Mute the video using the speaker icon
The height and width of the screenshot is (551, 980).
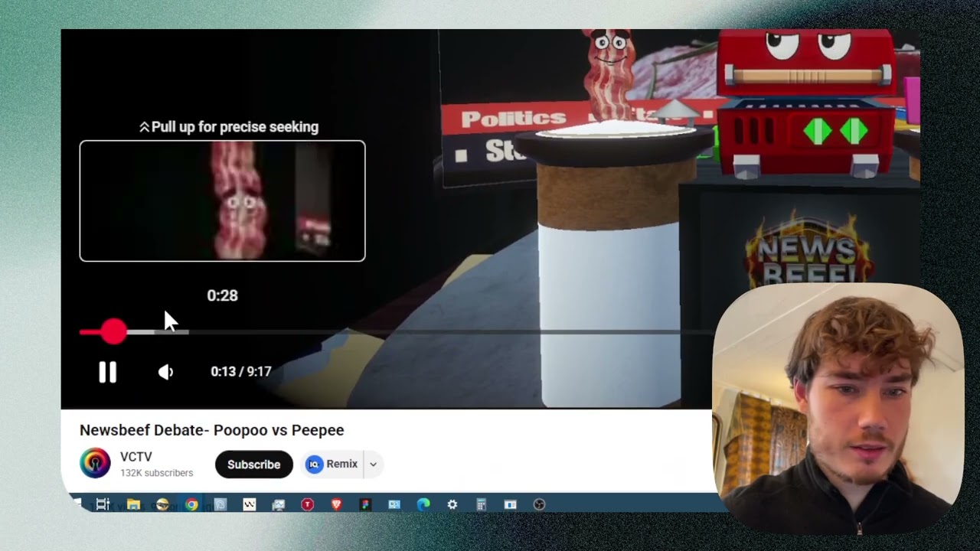[x=165, y=372]
